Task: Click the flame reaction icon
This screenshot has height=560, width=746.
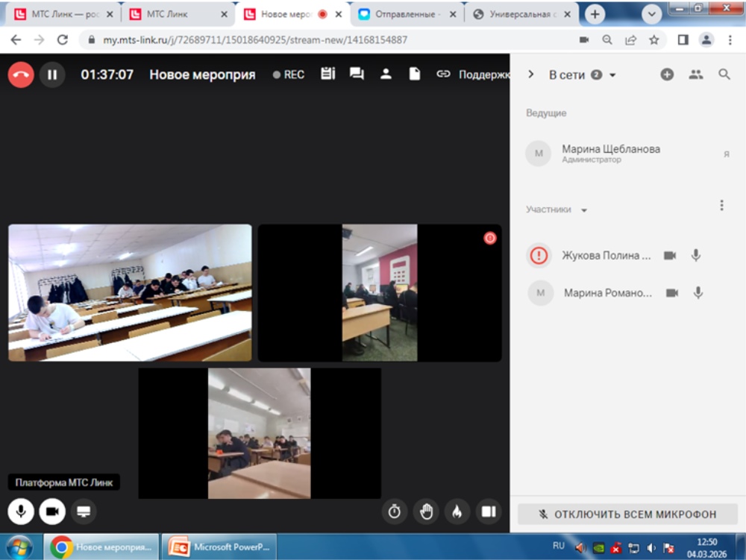Action: pos(457,512)
